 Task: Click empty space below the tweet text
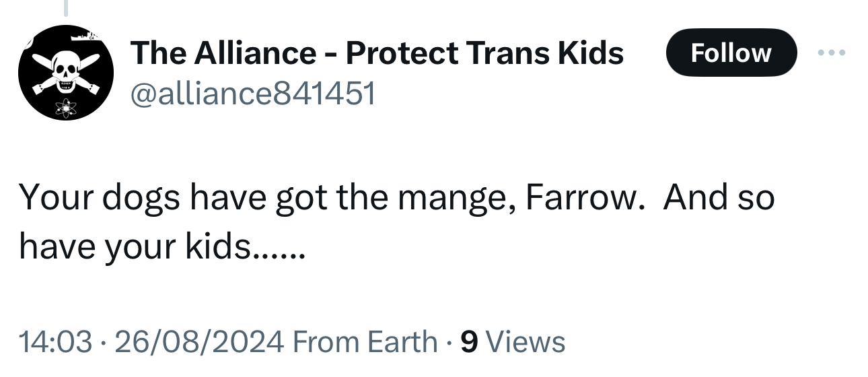click(431, 296)
